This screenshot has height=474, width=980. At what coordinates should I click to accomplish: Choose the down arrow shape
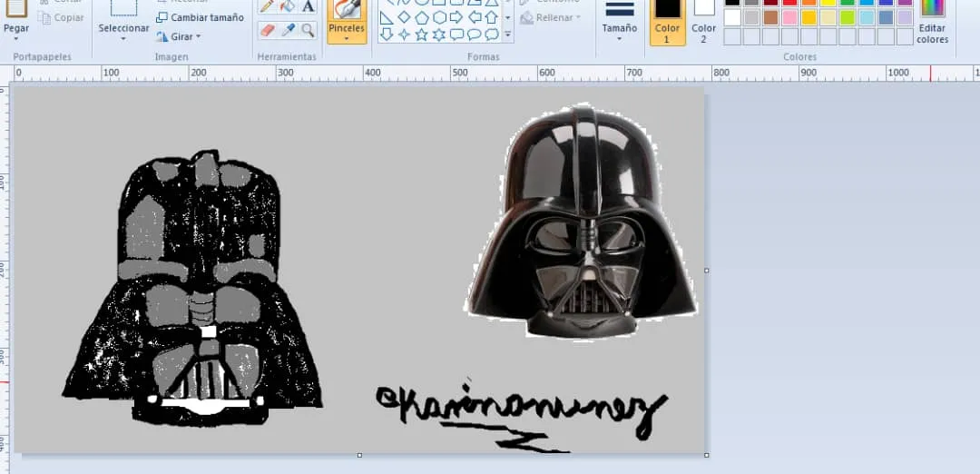(387, 35)
